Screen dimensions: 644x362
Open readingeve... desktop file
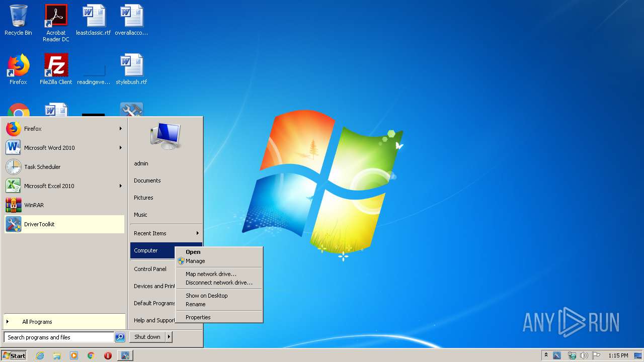pyautogui.click(x=94, y=69)
